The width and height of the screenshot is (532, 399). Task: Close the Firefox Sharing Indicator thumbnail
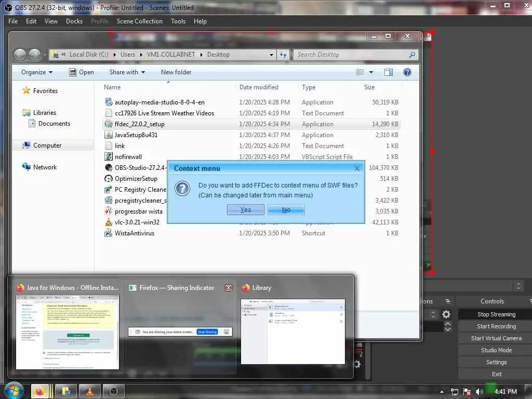point(229,288)
